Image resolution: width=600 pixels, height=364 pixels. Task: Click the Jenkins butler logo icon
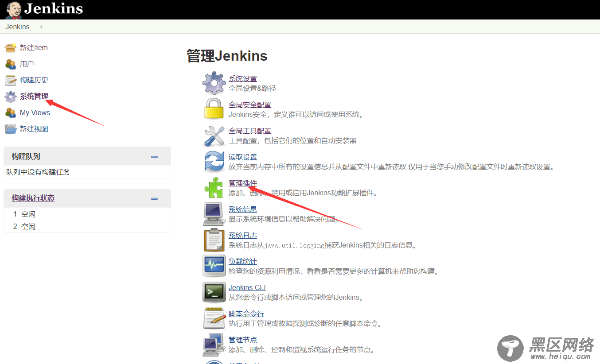13,10
